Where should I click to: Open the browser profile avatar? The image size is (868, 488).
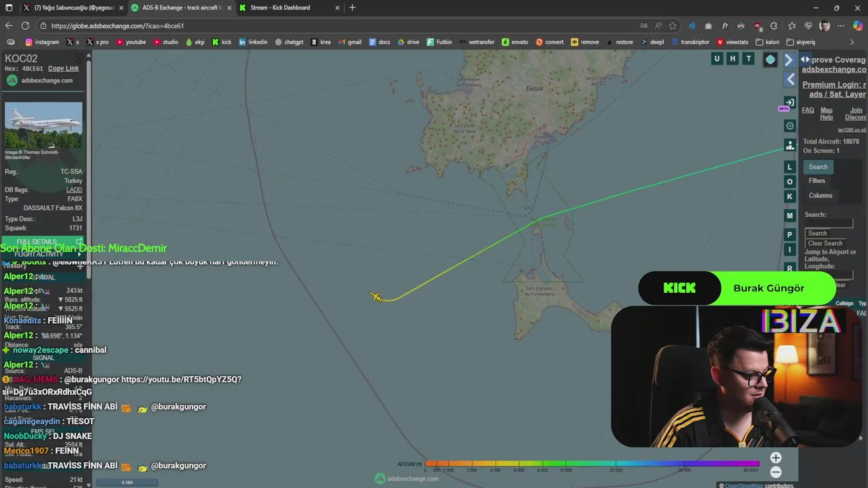(825, 26)
